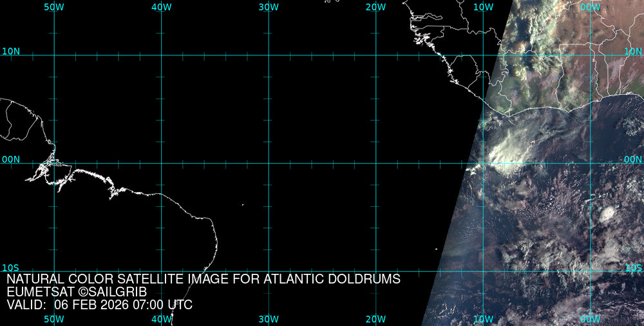Image resolution: width=644 pixels, height=326 pixels.
Task: Click the 00W longitude label on top edge
Action: point(590,6)
